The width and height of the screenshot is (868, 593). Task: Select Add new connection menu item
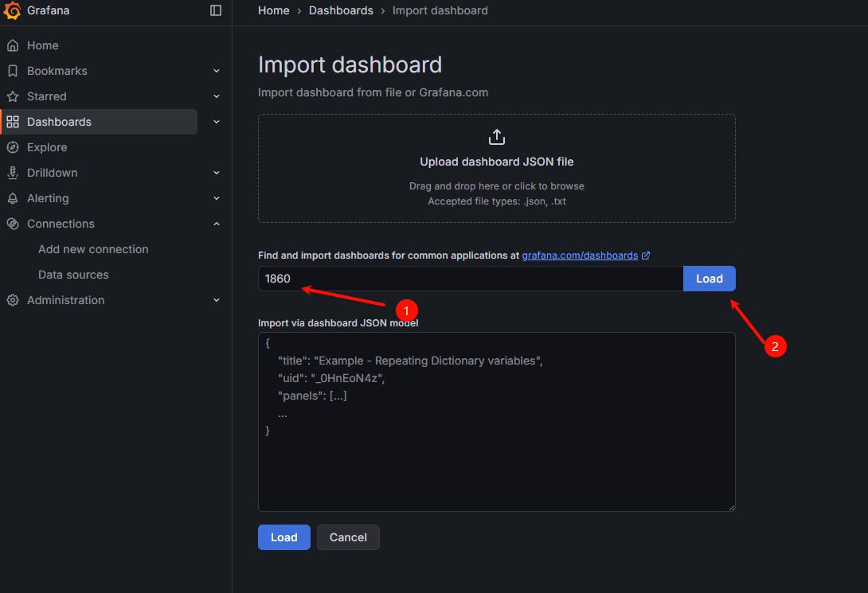click(x=93, y=249)
